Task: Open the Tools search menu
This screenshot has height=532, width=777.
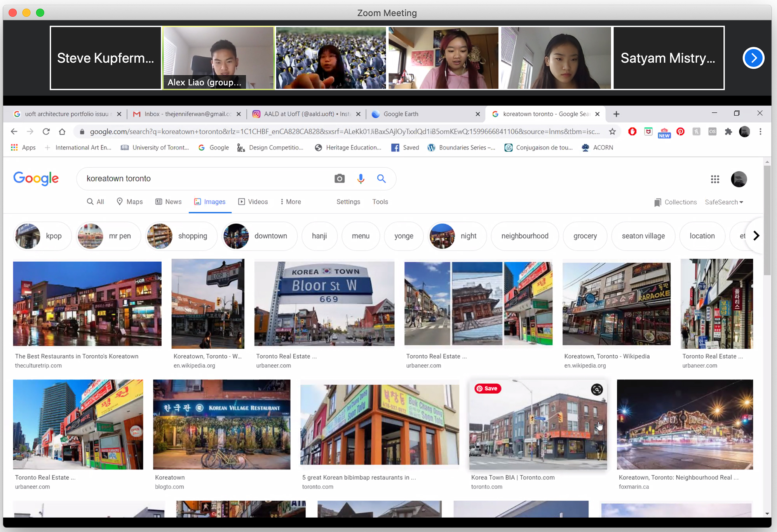Action: tap(380, 202)
